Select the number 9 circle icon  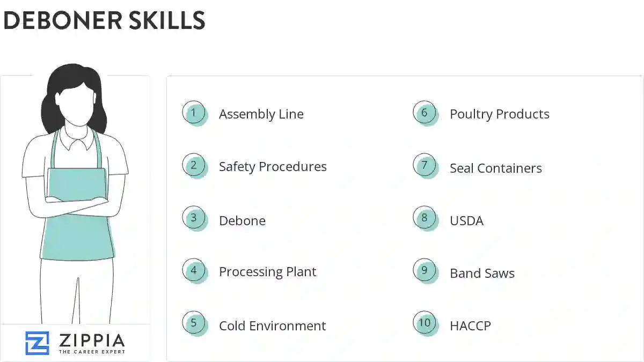point(425,271)
